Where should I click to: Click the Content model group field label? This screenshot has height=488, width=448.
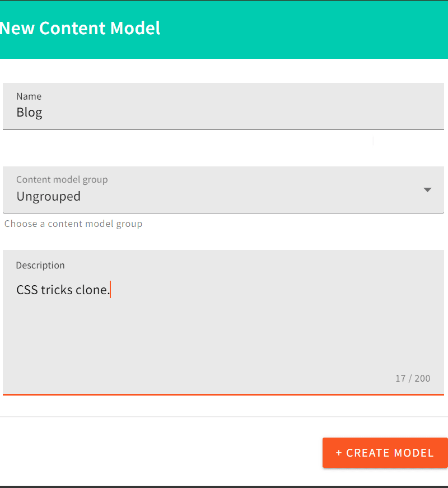tap(62, 179)
